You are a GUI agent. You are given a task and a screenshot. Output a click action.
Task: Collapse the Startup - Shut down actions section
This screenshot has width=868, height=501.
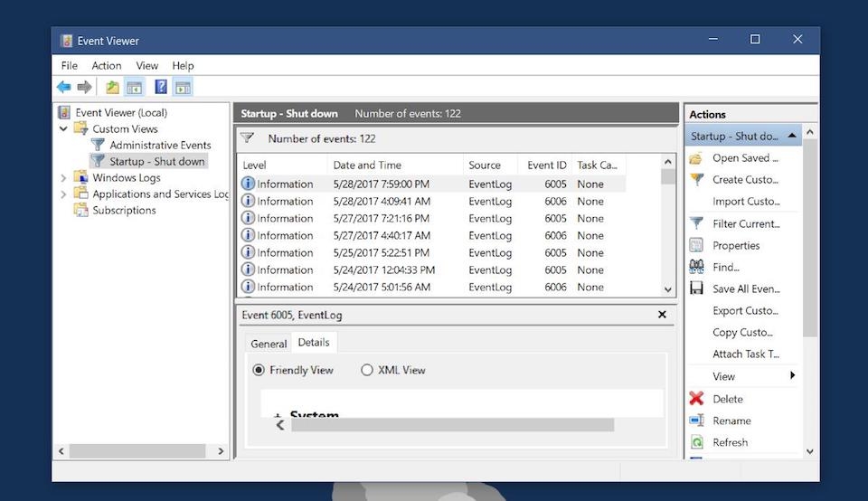pos(792,136)
